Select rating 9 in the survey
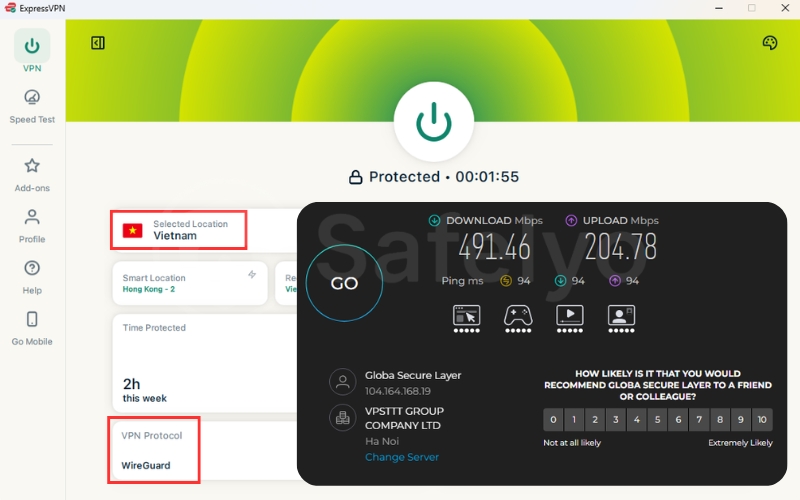This screenshot has height=500, width=800. [741, 419]
